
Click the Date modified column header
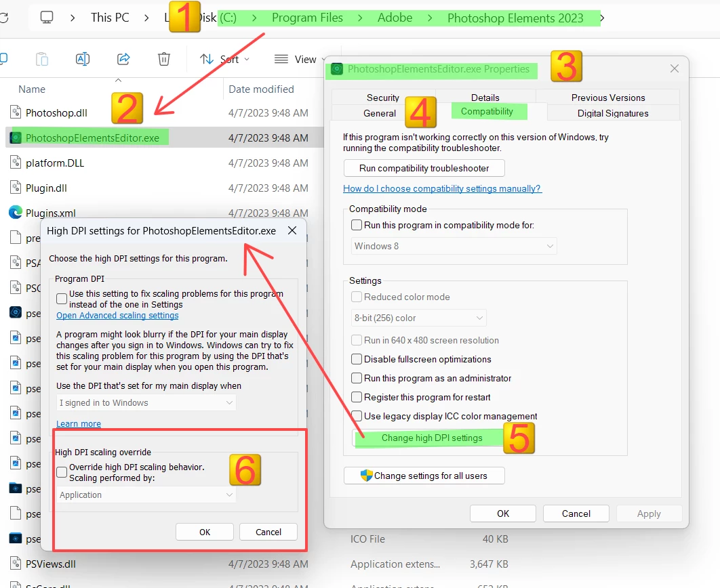click(261, 89)
